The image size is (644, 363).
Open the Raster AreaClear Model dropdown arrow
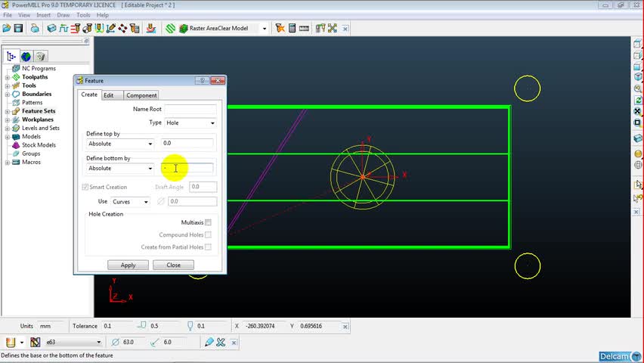click(265, 29)
